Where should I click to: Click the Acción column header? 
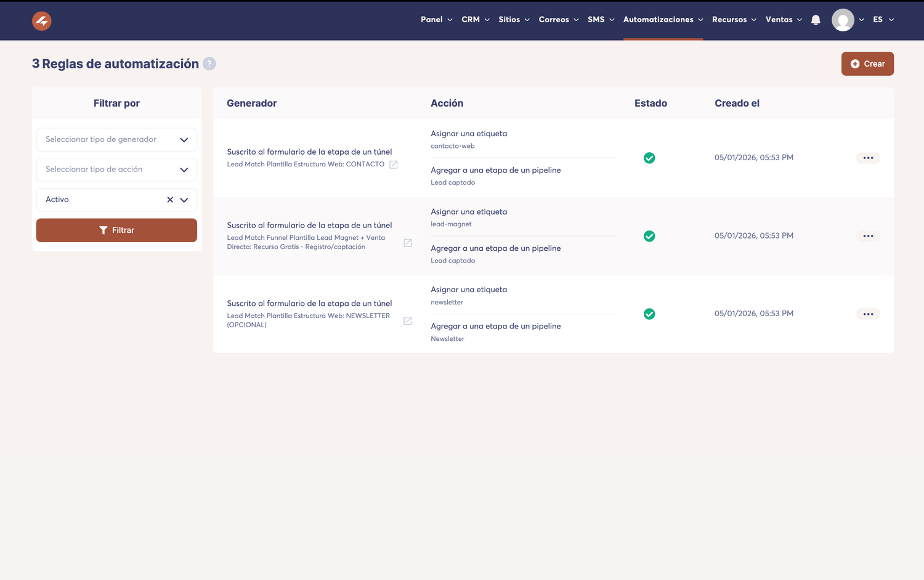point(447,103)
